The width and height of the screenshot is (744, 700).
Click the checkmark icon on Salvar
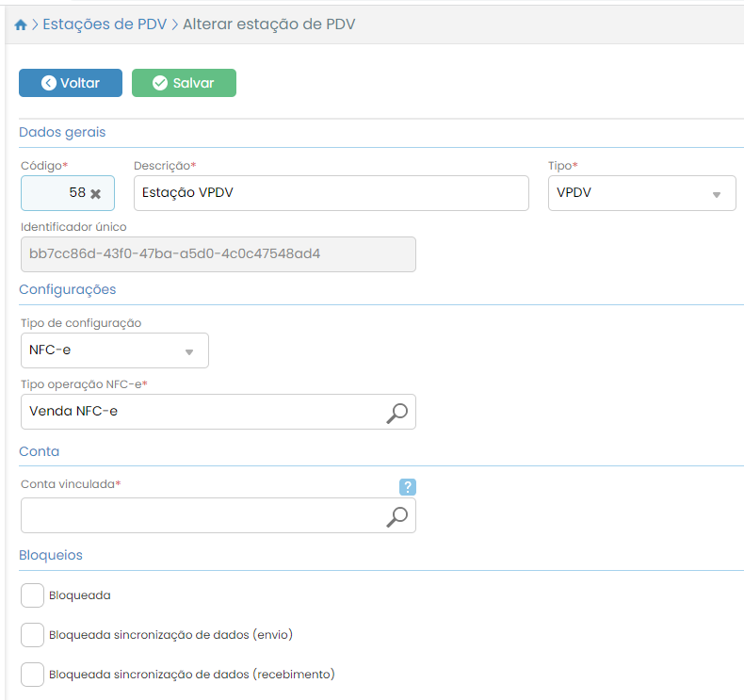tap(159, 83)
